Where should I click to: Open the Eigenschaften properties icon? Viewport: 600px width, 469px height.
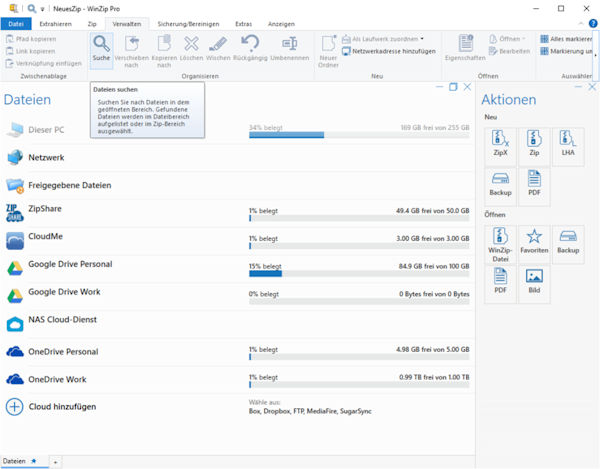tap(465, 49)
